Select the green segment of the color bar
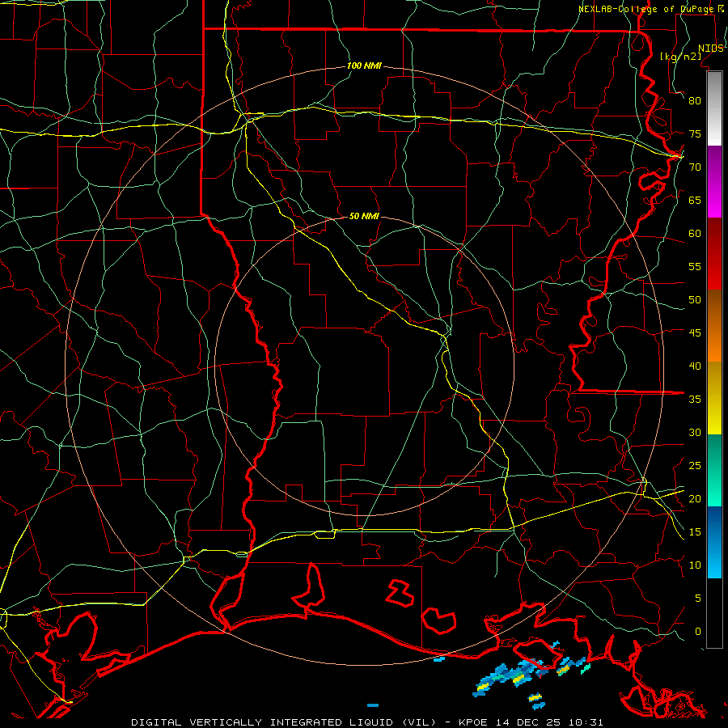 714,470
